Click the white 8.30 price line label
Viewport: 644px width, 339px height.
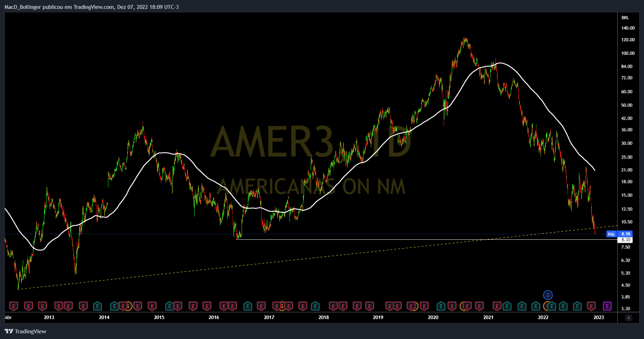(625, 240)
